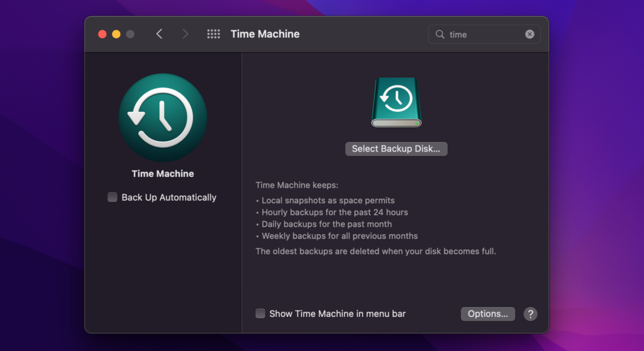Screen dimensions: 644x351
Task: Click the 'Time Machine keeps:' heading
Action: tap(297, 186)
